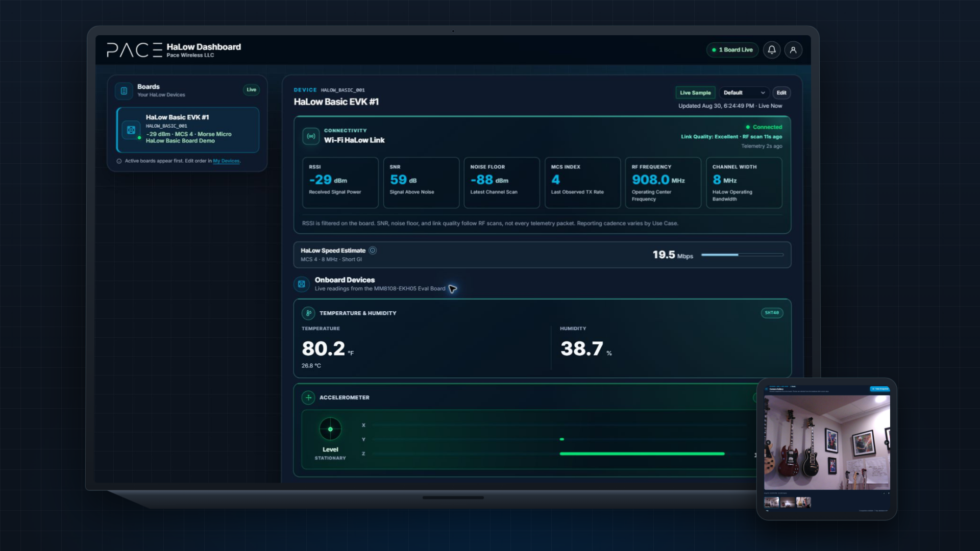Click the accelerometer Level bubble indicator
Viewport: 980px width, 551px height.
pos(330,429)
